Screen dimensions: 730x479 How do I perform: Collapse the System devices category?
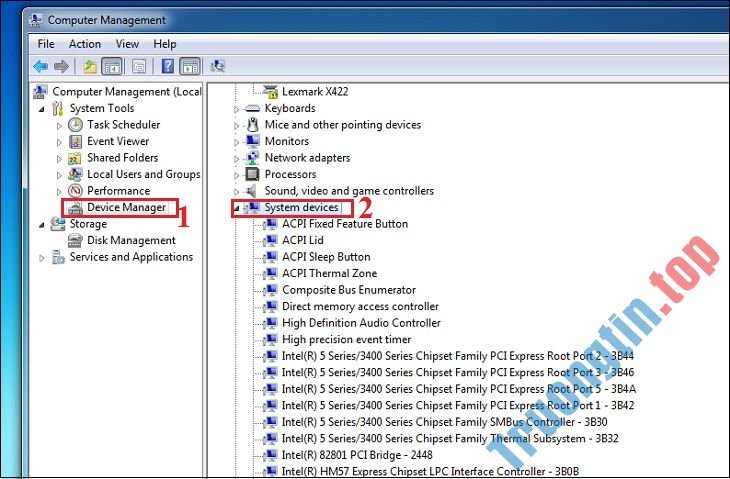238,208
